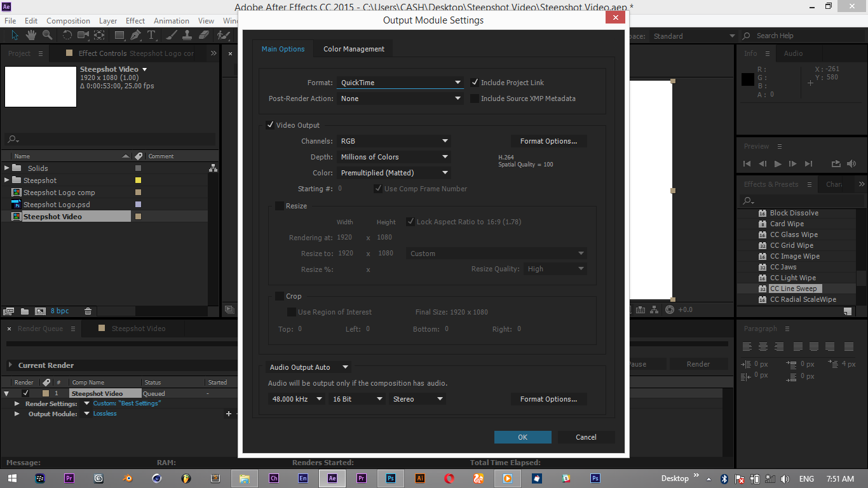Click the Windows Start button
Viewport: 868px width, 488px height.
13,478
